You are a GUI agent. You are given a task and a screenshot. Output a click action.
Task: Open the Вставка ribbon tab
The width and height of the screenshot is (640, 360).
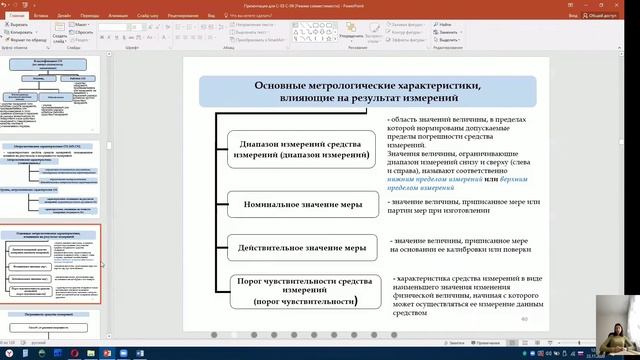(41, 16)
